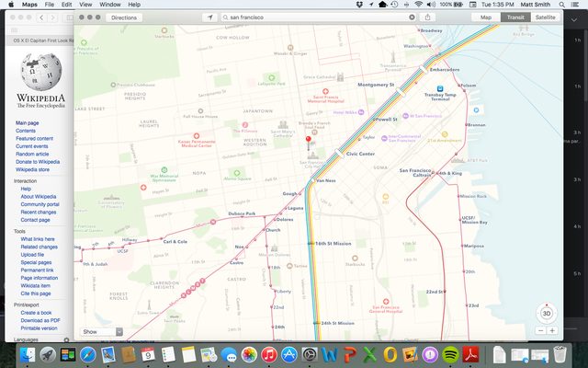Click the Alamo Square park icon
This screenshot has height=368, width=588.
(237, 173)
